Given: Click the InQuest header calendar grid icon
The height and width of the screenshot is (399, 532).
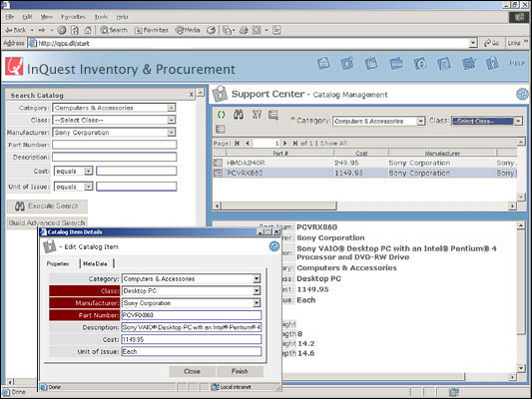Looking at the screenshot, I should pyautogui.click(x=469, y=63).
